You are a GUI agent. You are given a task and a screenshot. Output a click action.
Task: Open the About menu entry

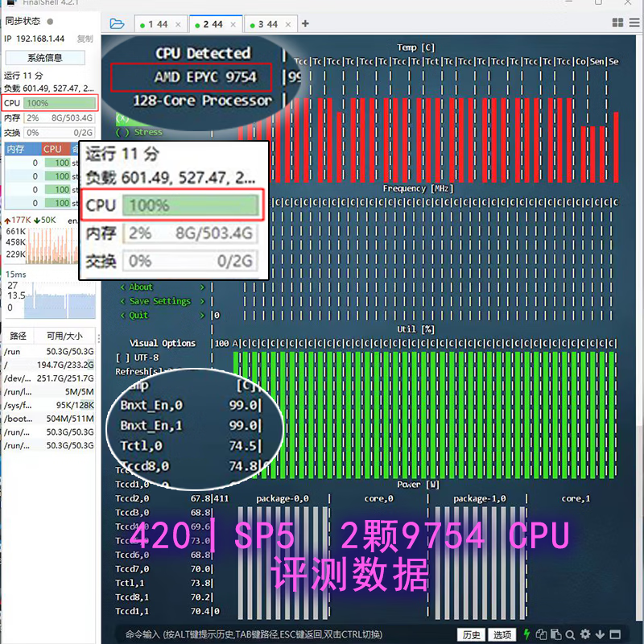pos(163,287)
